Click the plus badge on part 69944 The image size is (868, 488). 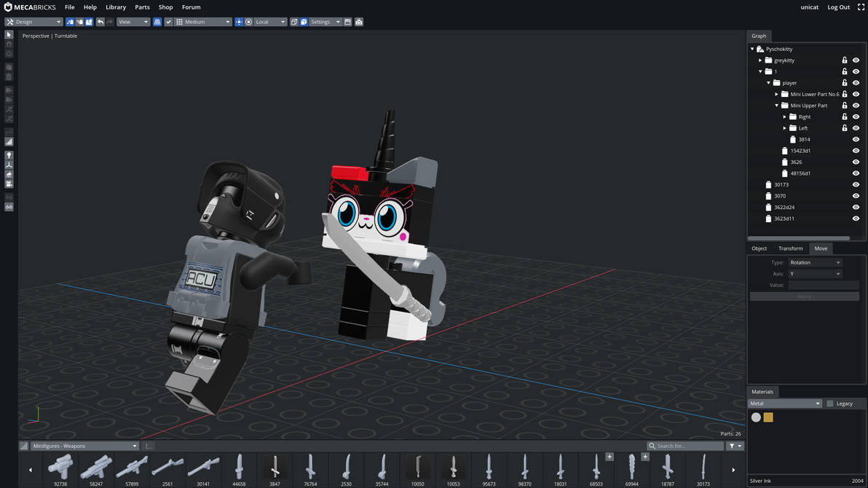pyautogui.click(x=645, y=457)
